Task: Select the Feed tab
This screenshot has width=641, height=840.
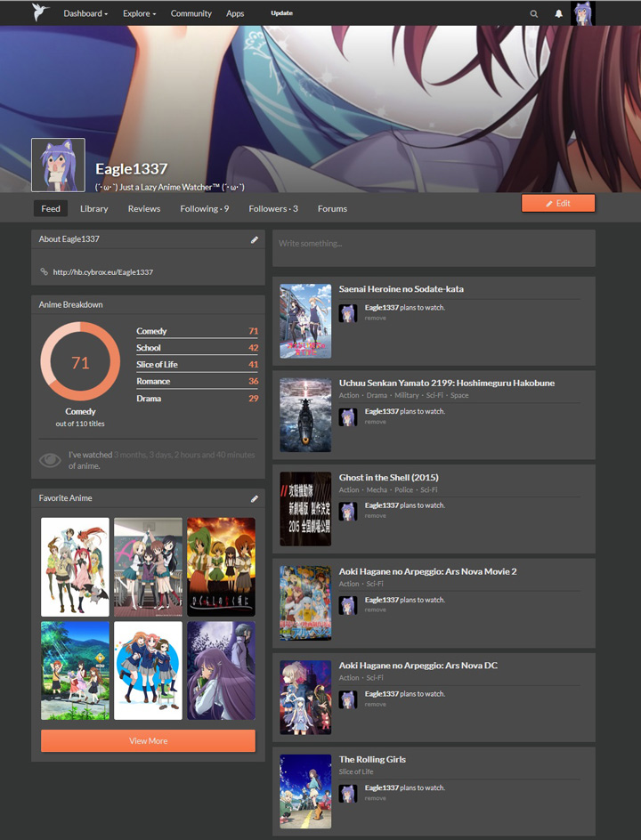Action: click(51, 208)
